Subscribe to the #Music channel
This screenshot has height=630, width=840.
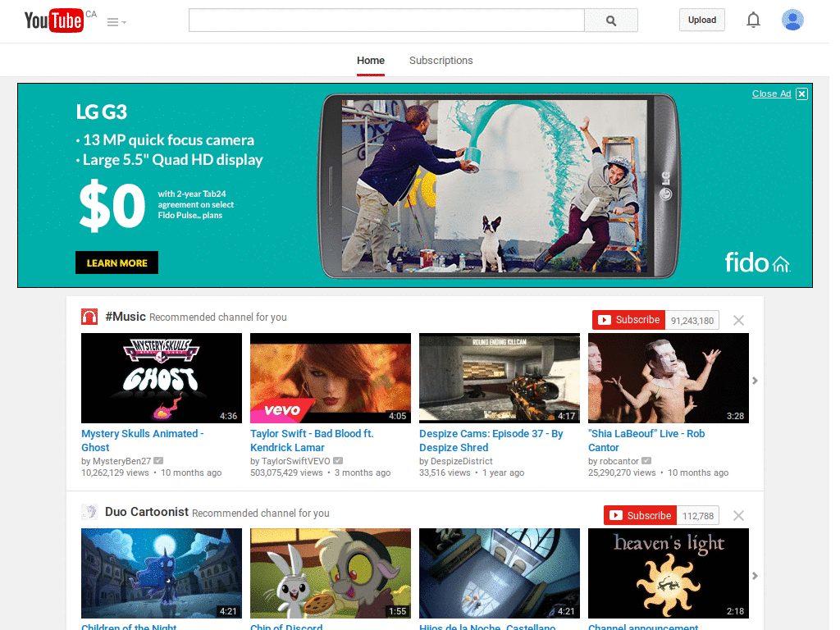628,319
